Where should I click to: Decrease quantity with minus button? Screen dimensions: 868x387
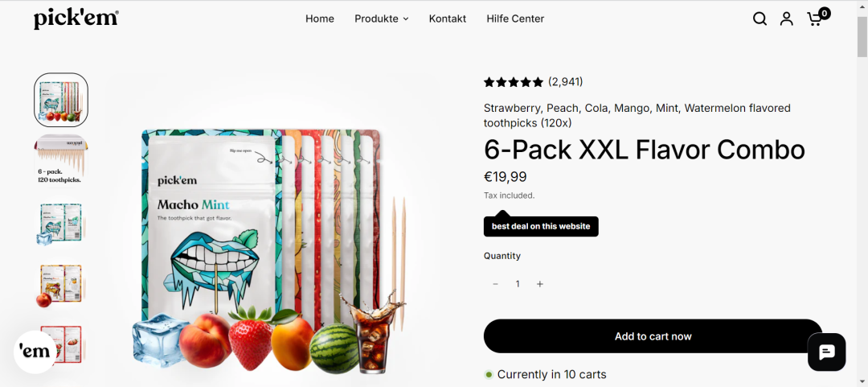[495, 284]
